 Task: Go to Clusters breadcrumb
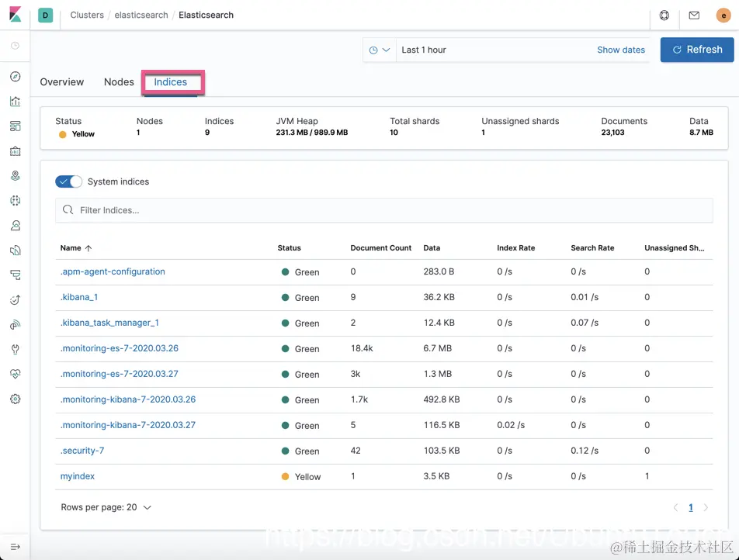click(87, 15)
